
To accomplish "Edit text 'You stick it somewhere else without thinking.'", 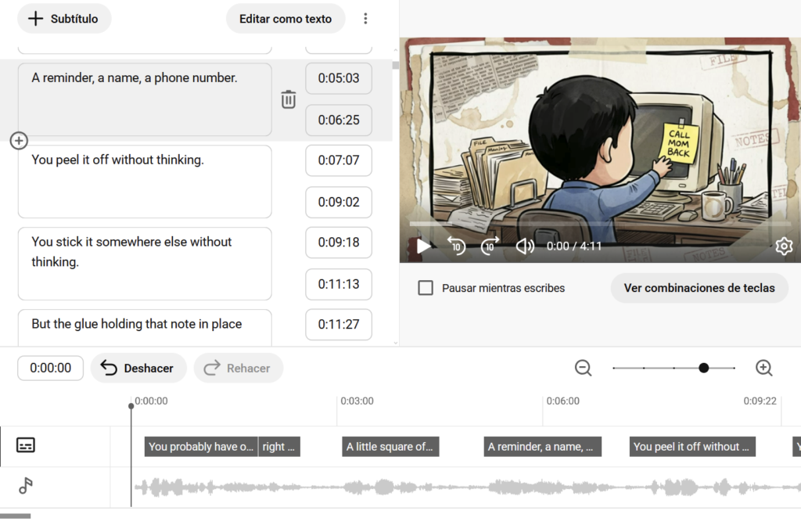I will coord(145,264).
